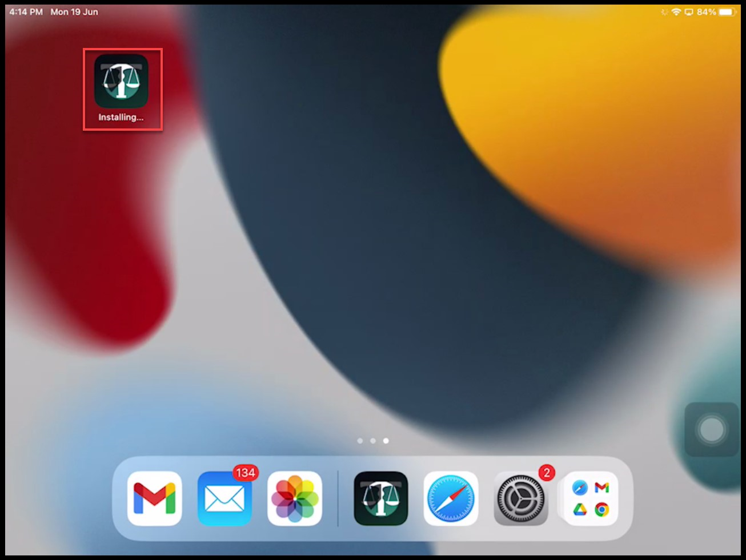Open the scales-of-justice app in the dock
The image size is (746, 560).
click(381, 498)
